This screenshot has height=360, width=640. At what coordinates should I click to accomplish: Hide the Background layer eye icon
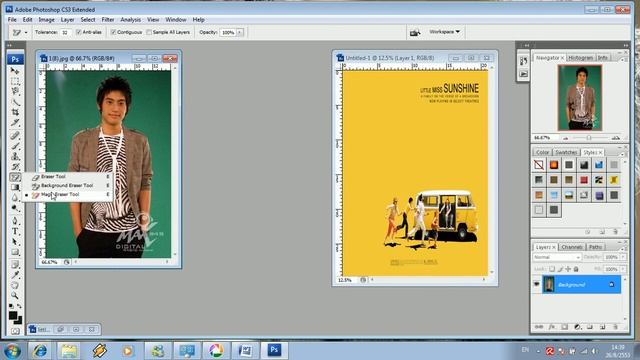(x=536, y=284)
